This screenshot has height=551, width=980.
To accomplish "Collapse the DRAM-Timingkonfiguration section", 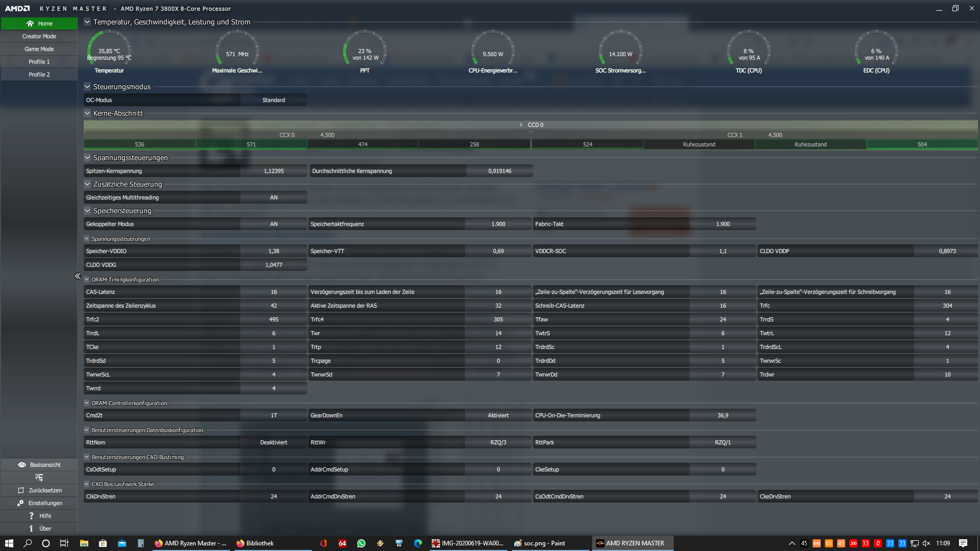I will point(87,280).
